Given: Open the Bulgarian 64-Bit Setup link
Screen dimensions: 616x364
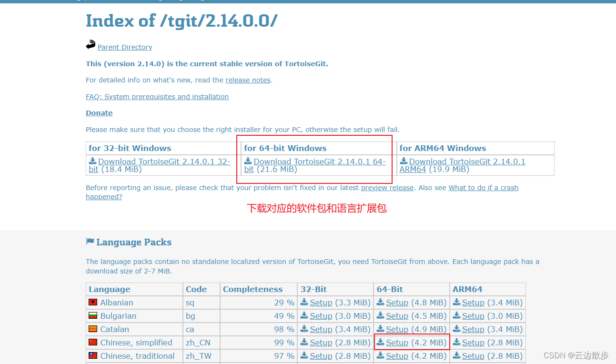Looking at the screenshot, I should (397, 316).
